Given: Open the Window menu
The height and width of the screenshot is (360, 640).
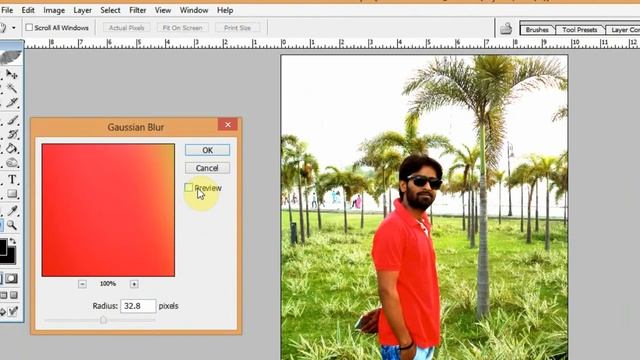Looking at the screenshot, I should (194, 10).
